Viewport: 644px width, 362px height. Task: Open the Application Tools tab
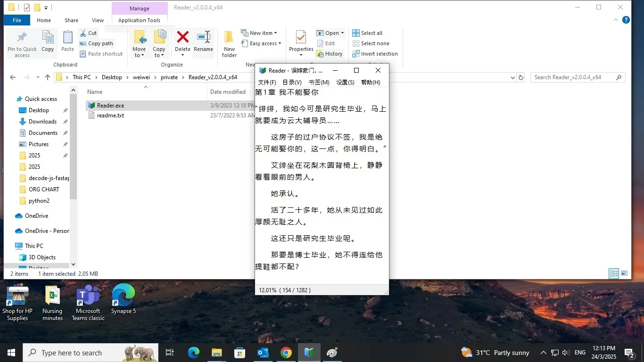[x=140, y=20]
